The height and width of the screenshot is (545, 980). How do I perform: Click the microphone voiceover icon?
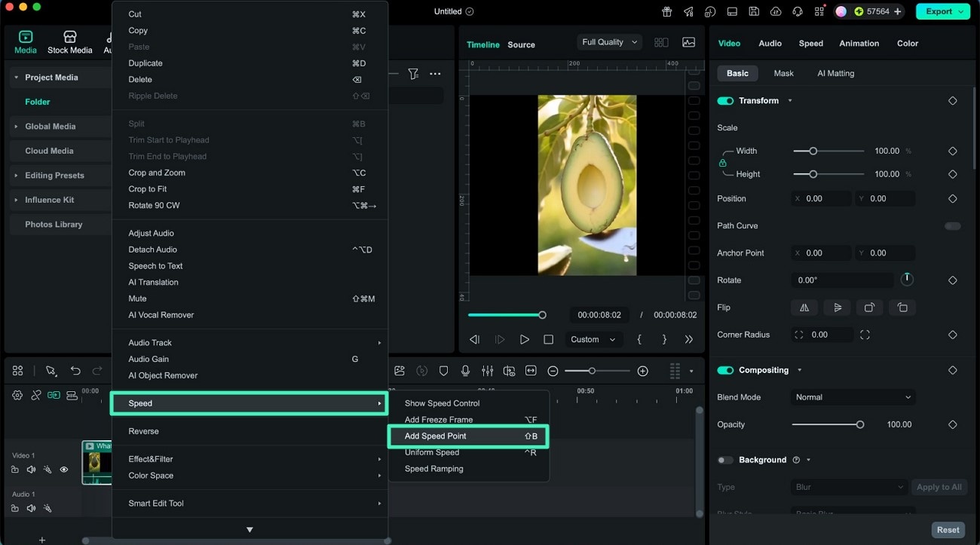(466, 371)
